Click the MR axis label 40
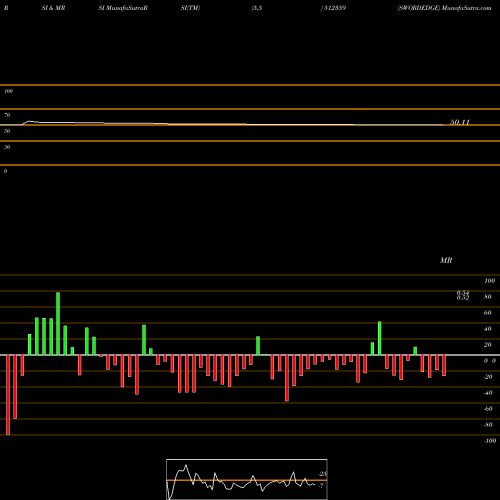Viewport: 500px width, 500px height. click(488, 329)
